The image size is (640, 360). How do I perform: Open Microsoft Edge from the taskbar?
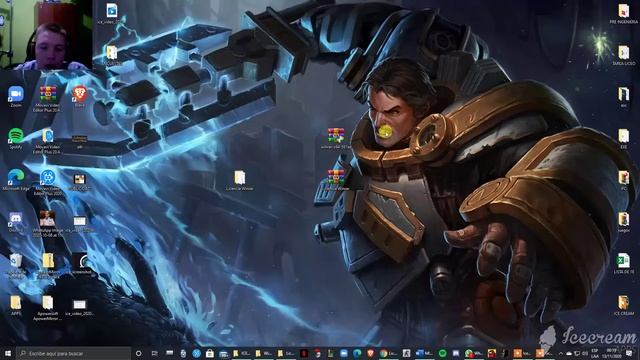click(358, 353)
